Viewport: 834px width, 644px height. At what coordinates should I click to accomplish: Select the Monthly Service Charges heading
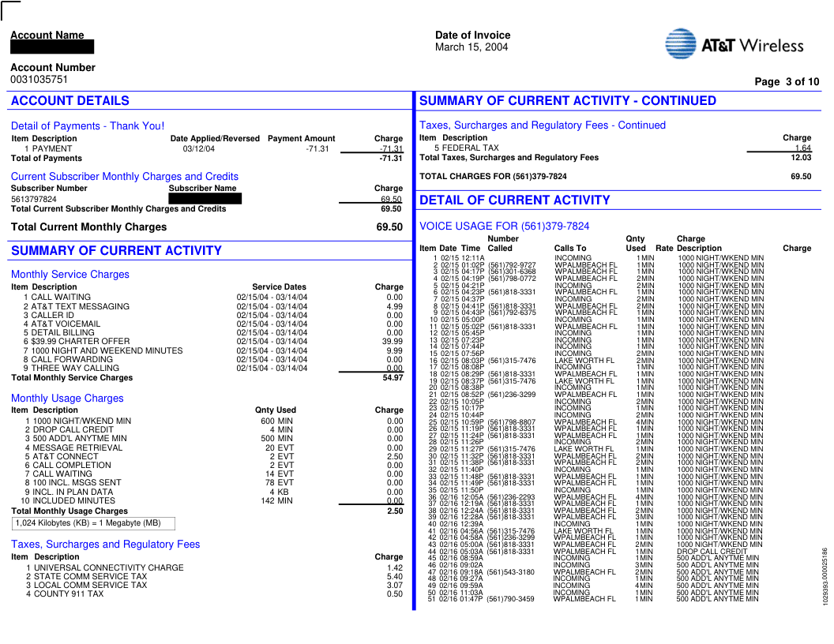(x=70, y=275)
